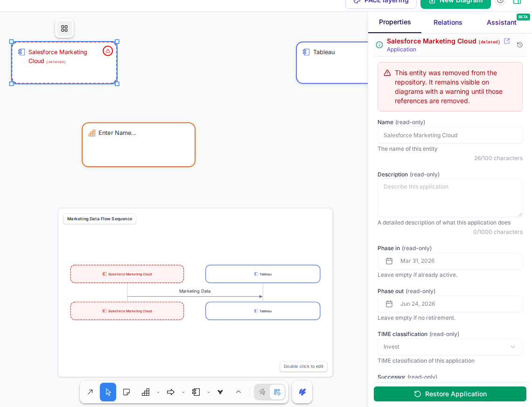
Task: Click Double click to edit label
Action: pyautogui.click(x=304, y=366)
